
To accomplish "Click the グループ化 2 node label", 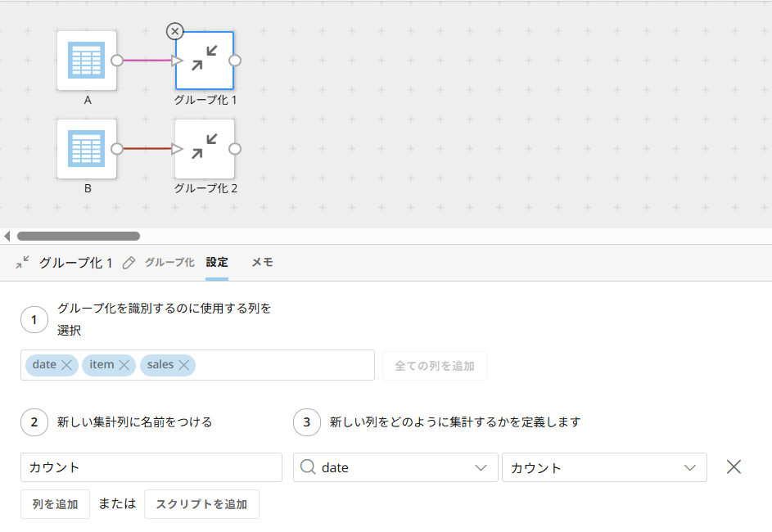I will pos(205,188).
